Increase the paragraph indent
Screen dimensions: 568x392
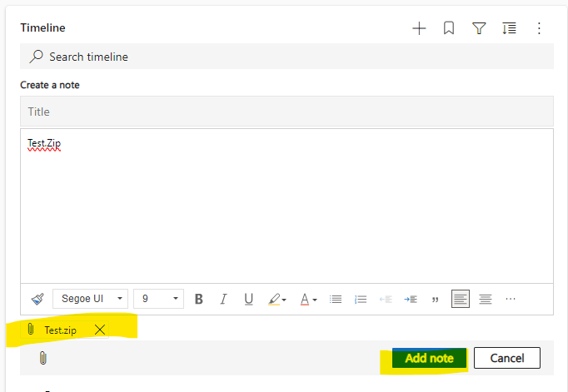coord(410,299)
